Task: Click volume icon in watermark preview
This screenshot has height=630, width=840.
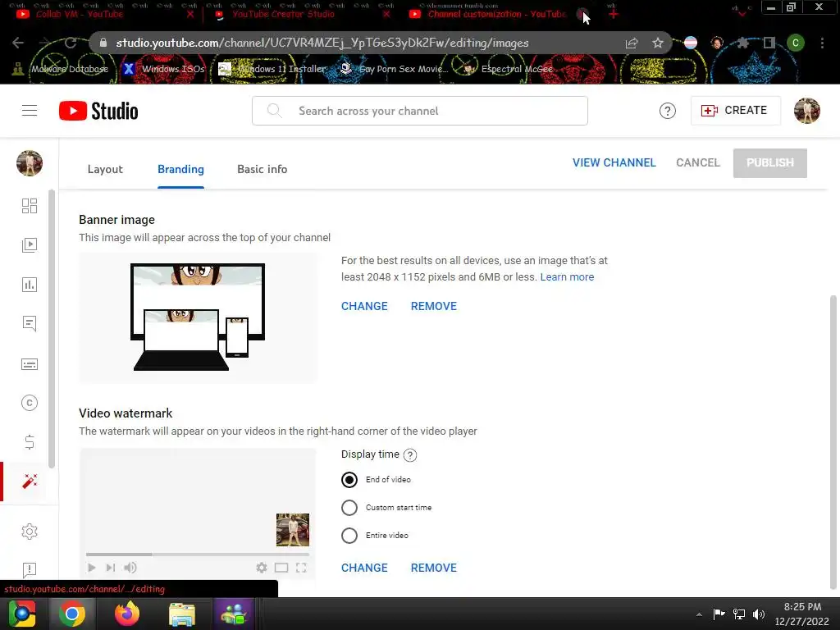Action: click(x=130, y=568)
